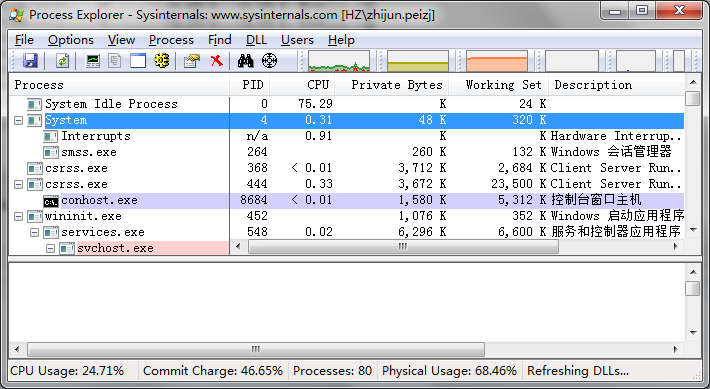The height and width of the screenshot is (389, 710).
Task: Click the conhost.exe console icon
Action: click(51, 201)
